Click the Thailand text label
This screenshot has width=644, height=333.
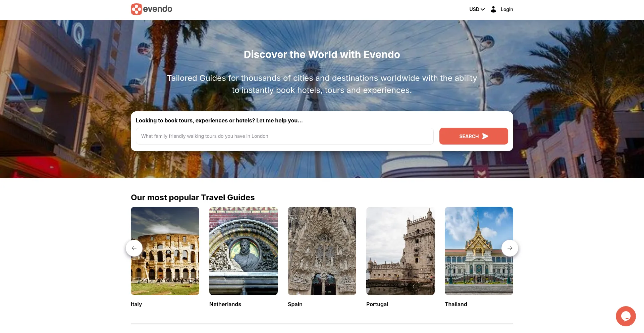pos(456,304)
